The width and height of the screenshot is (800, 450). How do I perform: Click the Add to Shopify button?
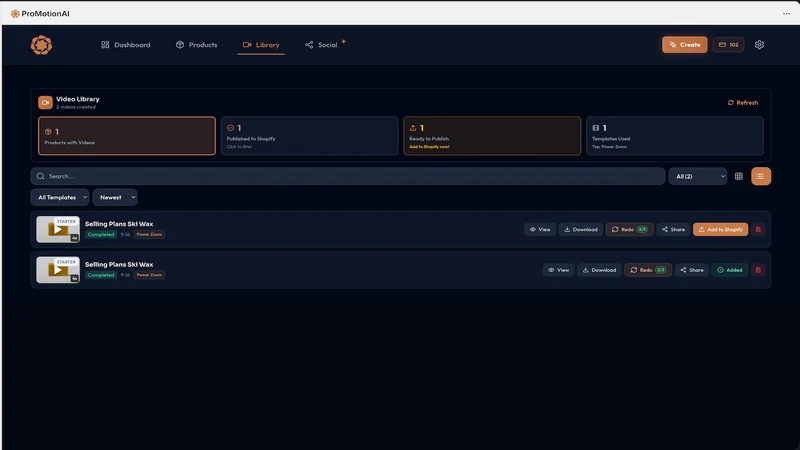point(720,230)
